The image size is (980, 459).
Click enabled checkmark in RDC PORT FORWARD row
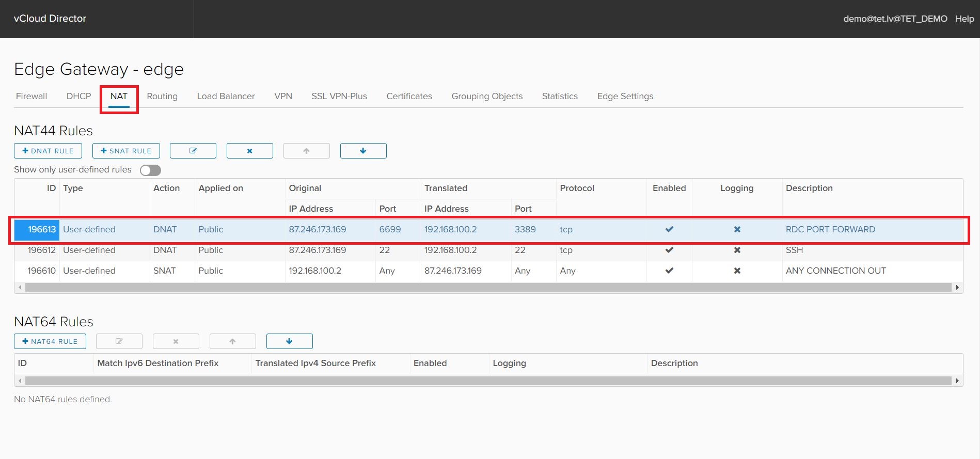(669, 229)
